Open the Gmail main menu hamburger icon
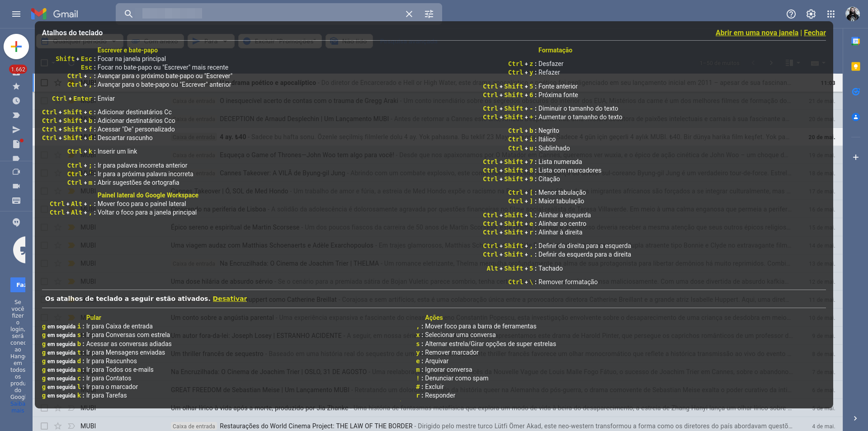This screenshot has width=868, height=431. point(16,14)
